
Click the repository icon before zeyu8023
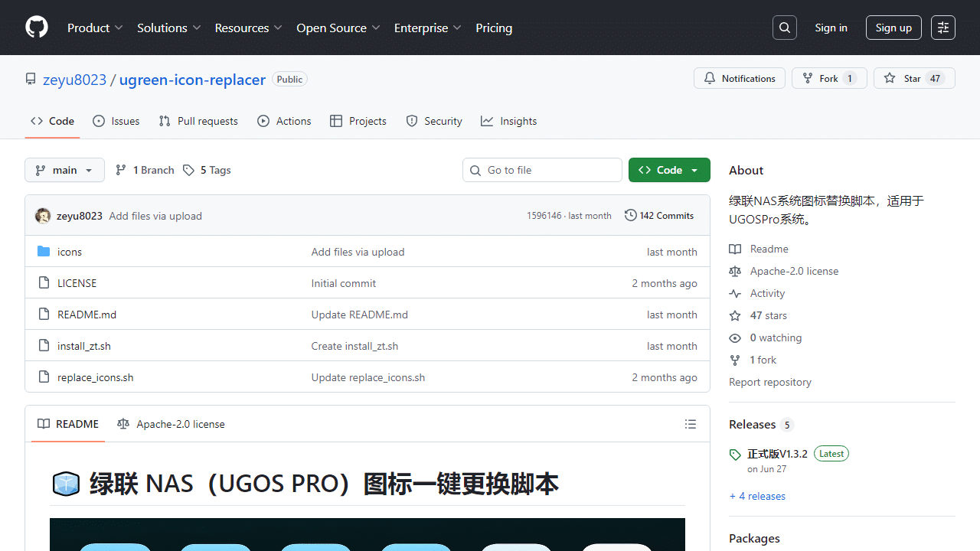[31, 80]
